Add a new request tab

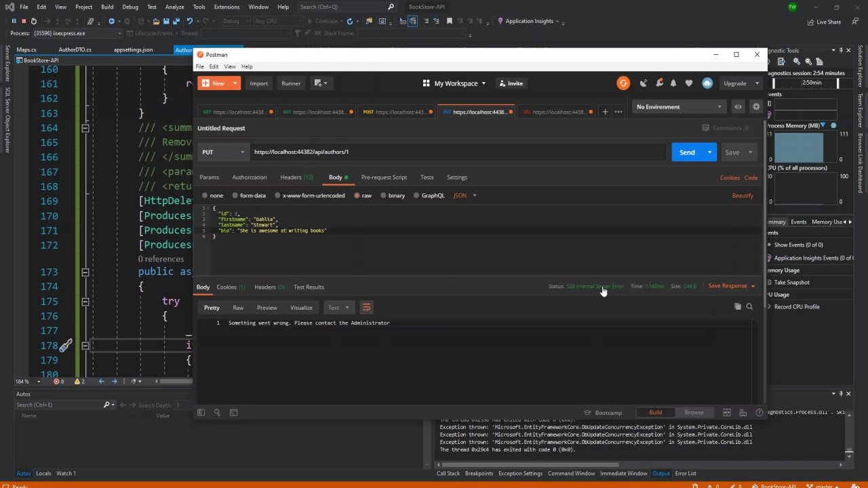point(605,112)
